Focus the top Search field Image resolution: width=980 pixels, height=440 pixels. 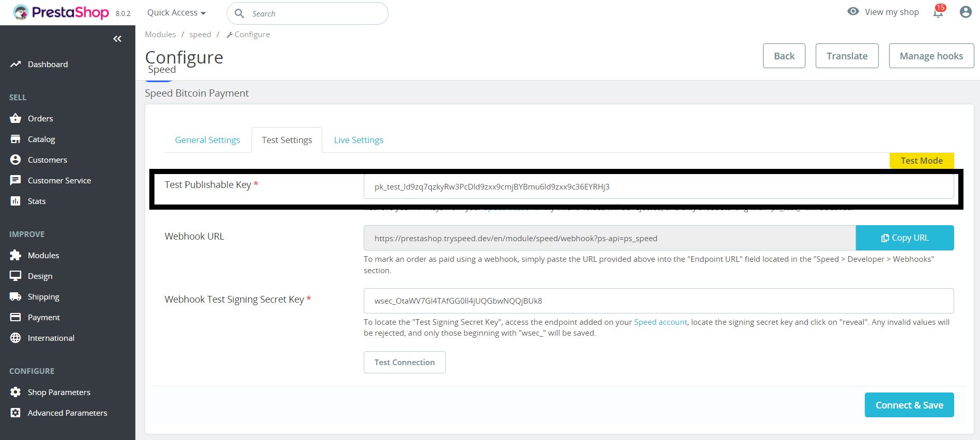tap(307, 13)
